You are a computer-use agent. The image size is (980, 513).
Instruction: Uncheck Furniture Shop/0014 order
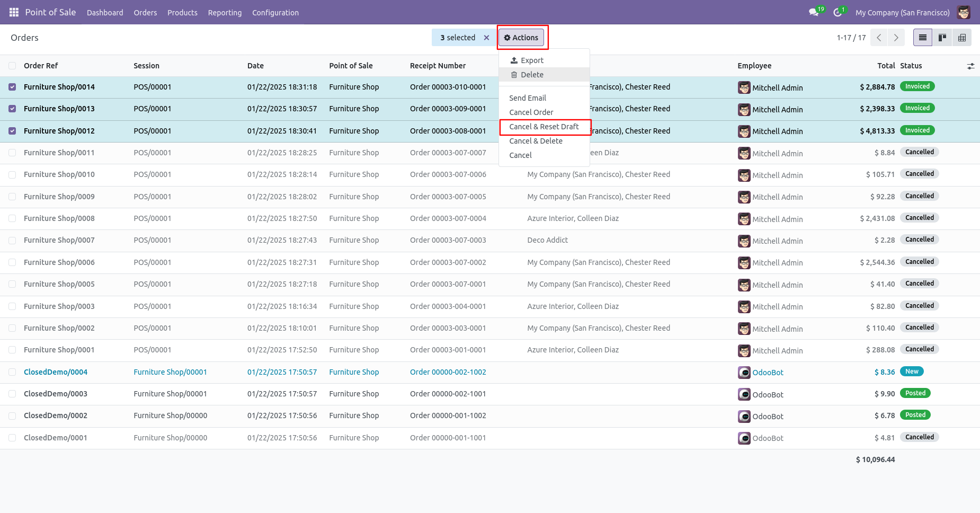(12, 87)
